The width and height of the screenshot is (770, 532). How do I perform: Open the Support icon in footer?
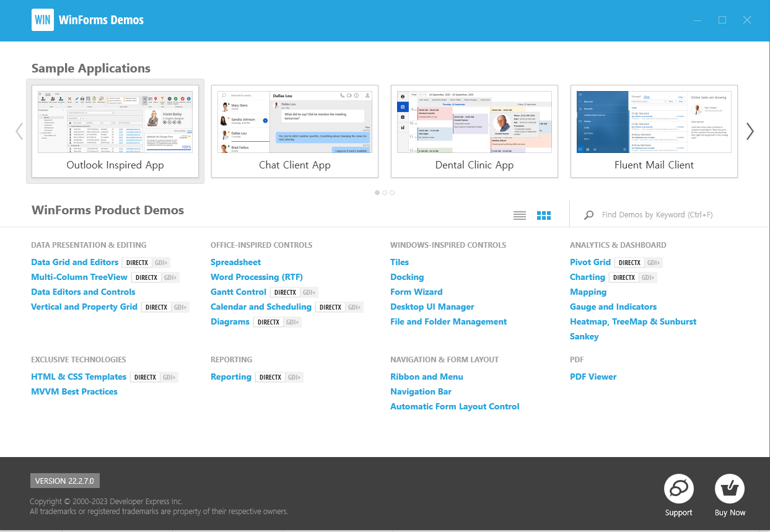coord(679,489)
